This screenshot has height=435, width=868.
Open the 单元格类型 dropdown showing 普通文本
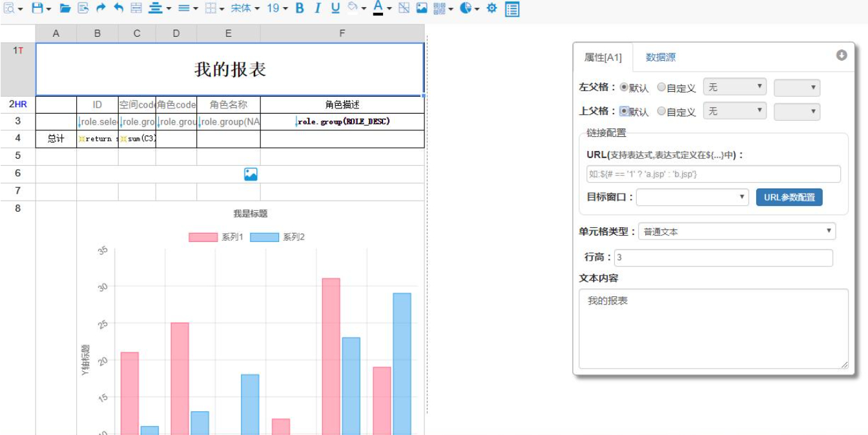point(737,231)
